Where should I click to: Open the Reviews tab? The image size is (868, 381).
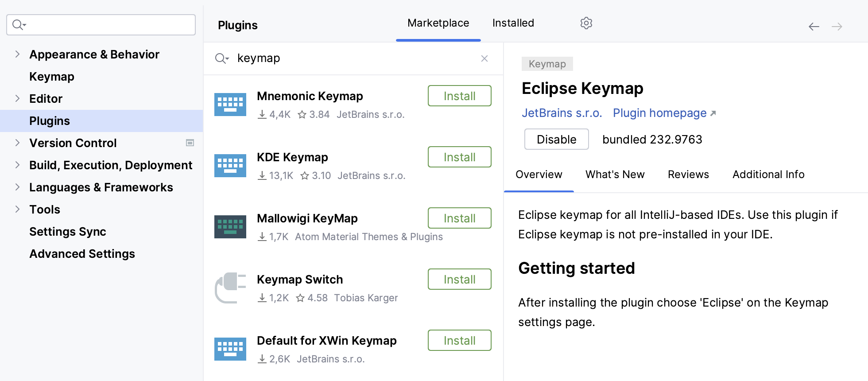689,175
